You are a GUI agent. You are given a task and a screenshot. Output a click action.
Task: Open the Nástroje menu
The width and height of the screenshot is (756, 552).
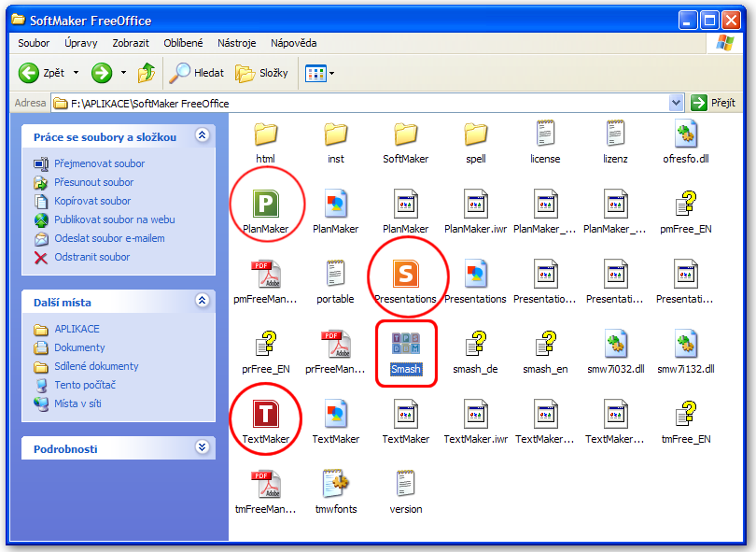click(x=237, y=43)
